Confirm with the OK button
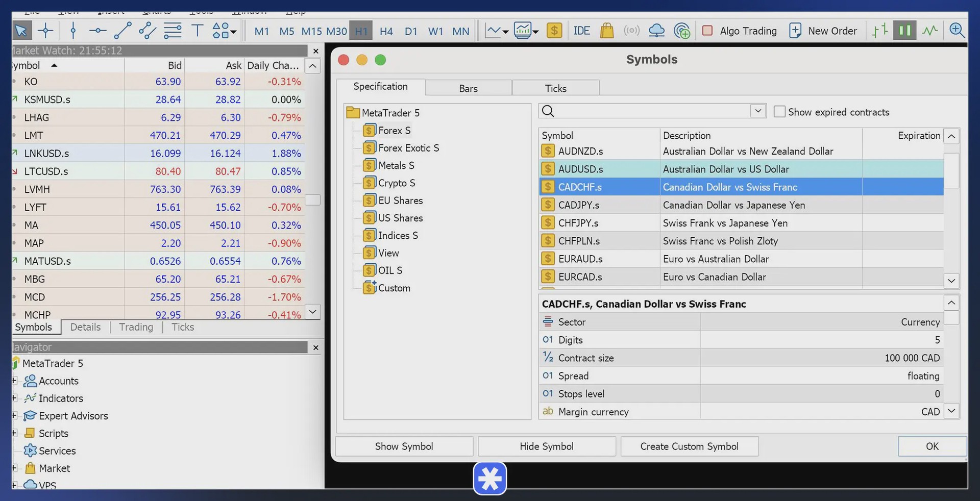Image resolution: width=980 pixels, height=501 pixels. pyautogui.click(x=933, y=446)
